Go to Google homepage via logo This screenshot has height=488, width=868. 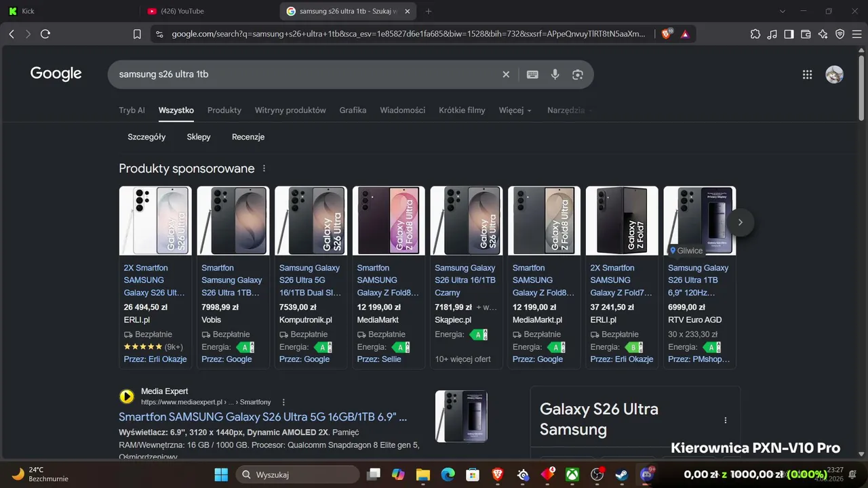pyautogui.click(x=56, y=74)
